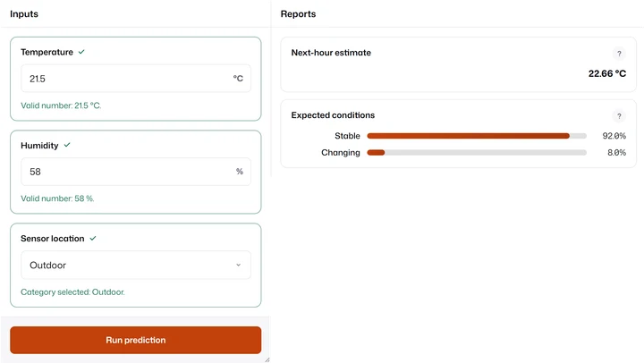This screenshot has width=644, height=363.
Task: Open the Sensor location dropdown showing Outdoor
Action: click(136, 265)
